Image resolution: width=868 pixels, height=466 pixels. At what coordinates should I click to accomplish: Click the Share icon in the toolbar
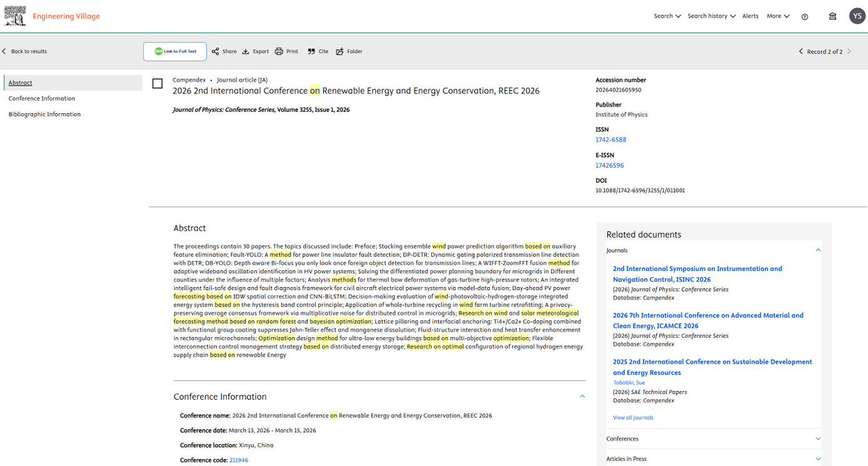(216, 51)
